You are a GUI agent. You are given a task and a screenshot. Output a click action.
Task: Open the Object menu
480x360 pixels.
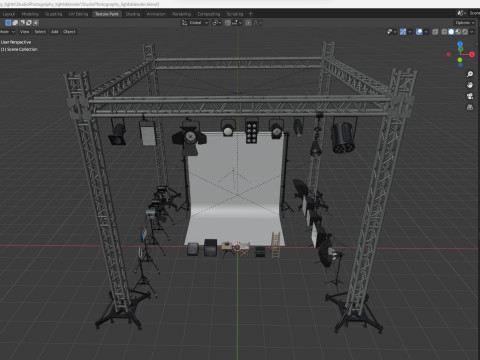tap(69, 32)
